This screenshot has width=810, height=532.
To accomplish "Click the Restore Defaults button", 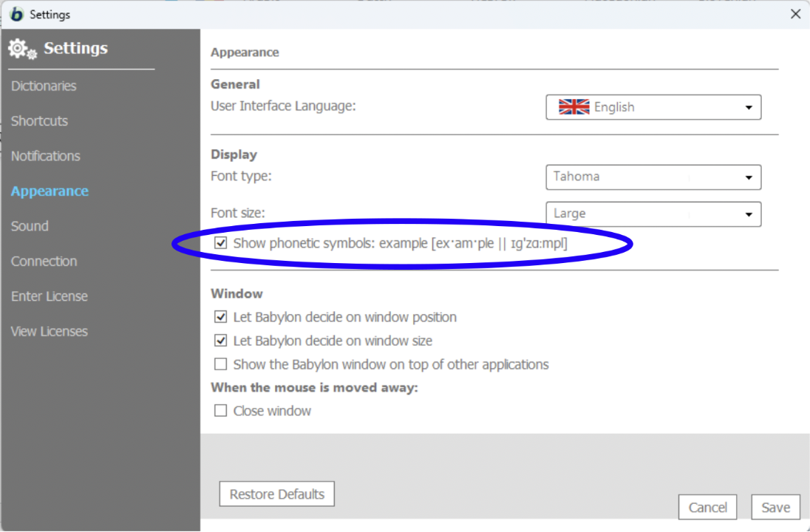I will (277, 494).
